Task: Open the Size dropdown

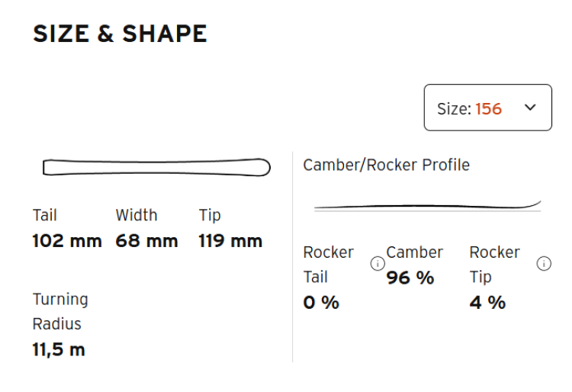Action: click(487, 108)
